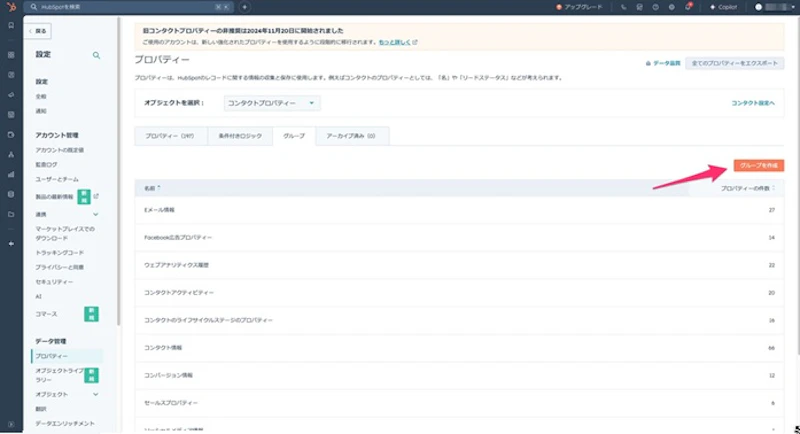Open the コンタクトアクティビティー group row
Screen dimensions: 800x434
click(x=459, y=293)
